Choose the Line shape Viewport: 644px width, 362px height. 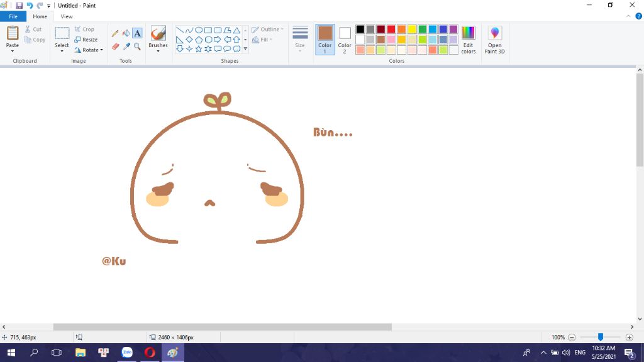click(x=179, y=30)
